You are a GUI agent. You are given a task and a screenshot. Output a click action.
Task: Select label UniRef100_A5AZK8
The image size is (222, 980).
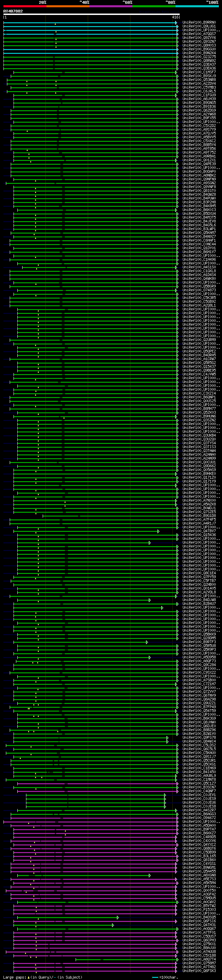click(199, 504)
